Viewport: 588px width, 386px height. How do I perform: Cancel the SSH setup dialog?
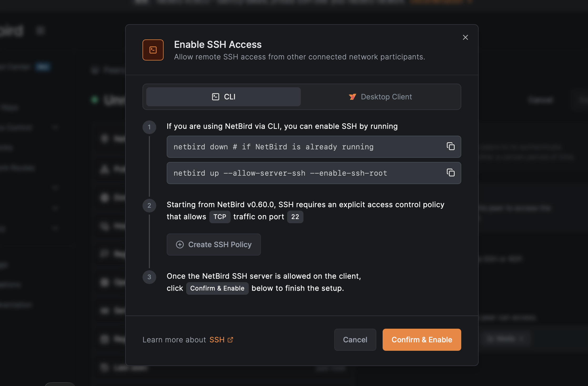tap(355, 339)
